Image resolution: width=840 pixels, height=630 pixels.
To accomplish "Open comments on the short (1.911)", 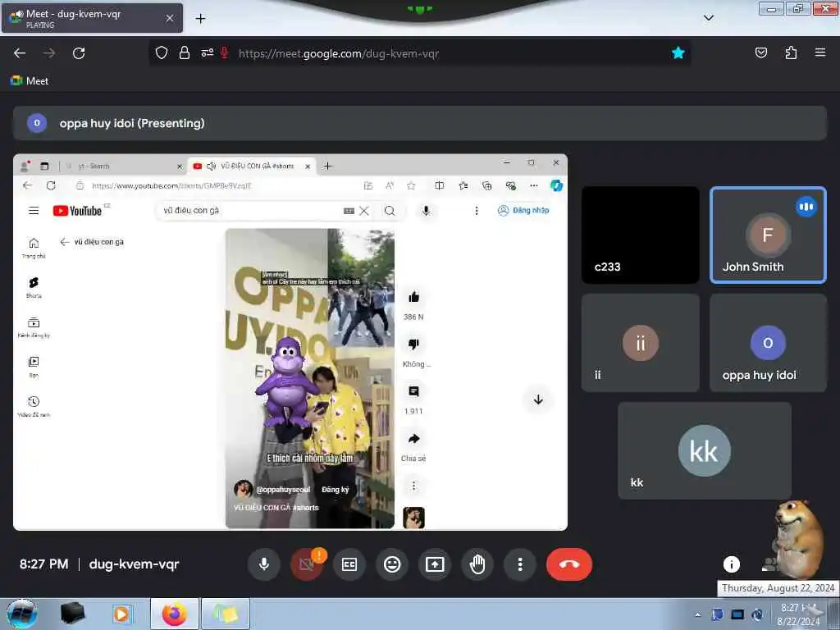I will (413, 391).
